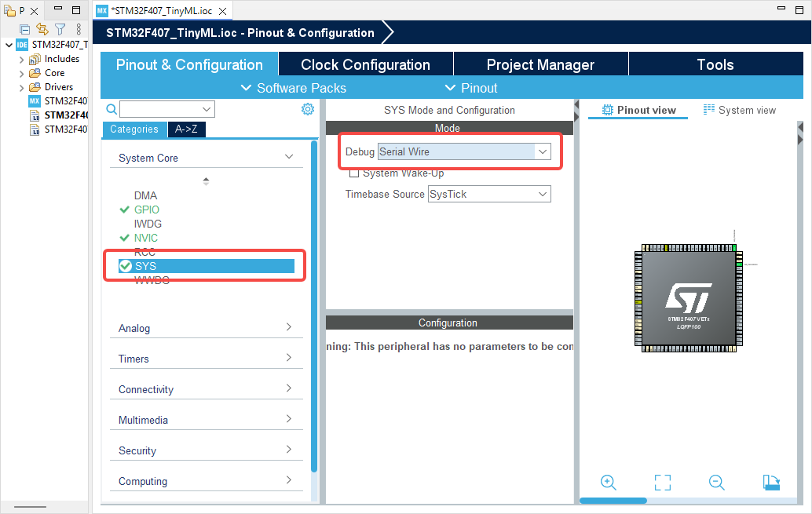Minimize the Project Explorer panel

point(58,9)
